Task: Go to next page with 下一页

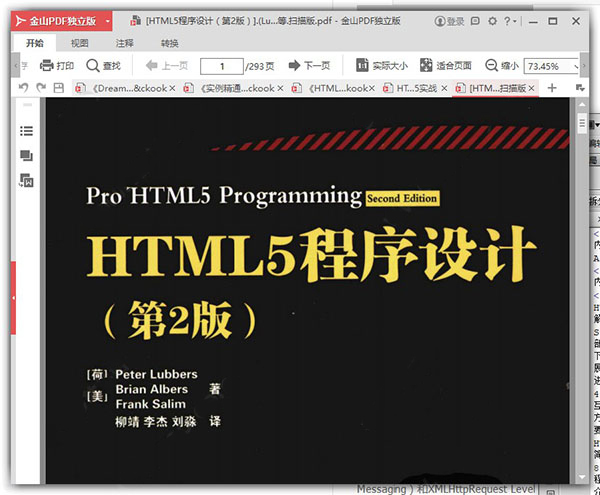Action: click(x=309, y=66)
